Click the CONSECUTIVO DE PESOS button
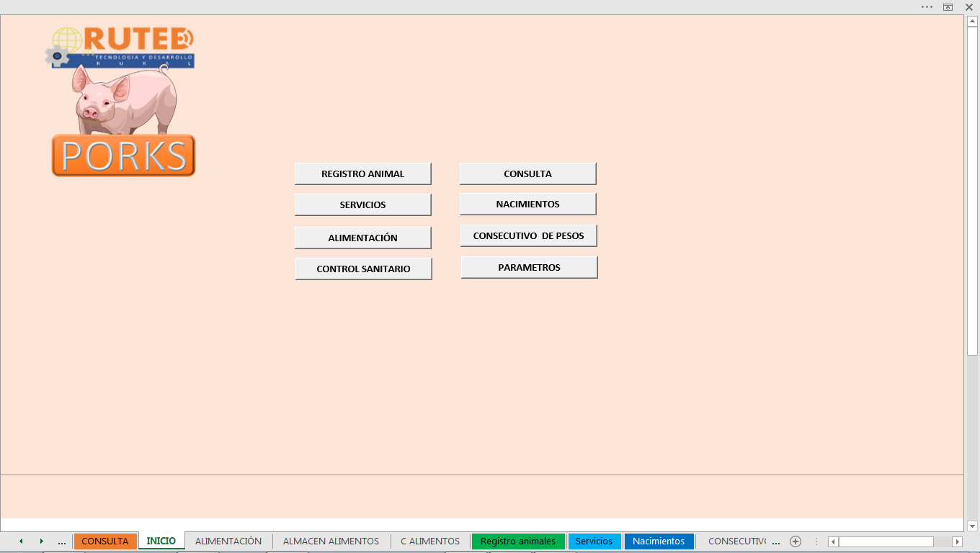 tap(528, 235)
